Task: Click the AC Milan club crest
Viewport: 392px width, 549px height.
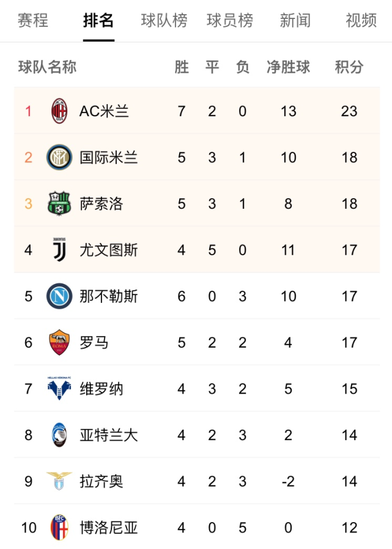Action: pyautogui.click(x=59, y=111)
